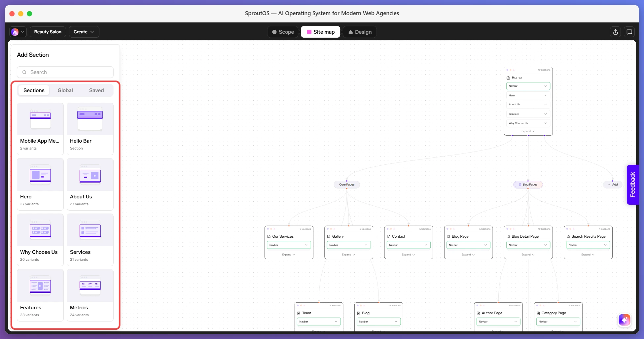This screenshot has width=644, height=339.
Task: Add the Why Choose Us section card
Action: [x=40, y=240]
